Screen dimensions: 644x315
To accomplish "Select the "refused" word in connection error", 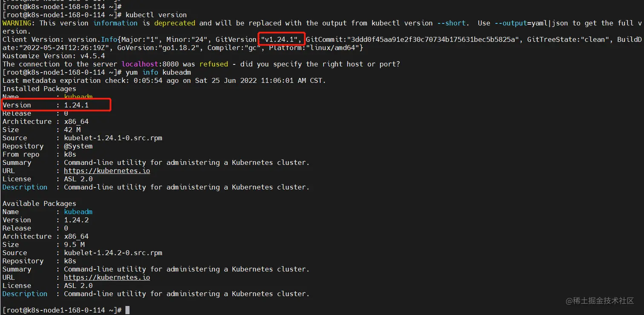I will coord(214,64).
